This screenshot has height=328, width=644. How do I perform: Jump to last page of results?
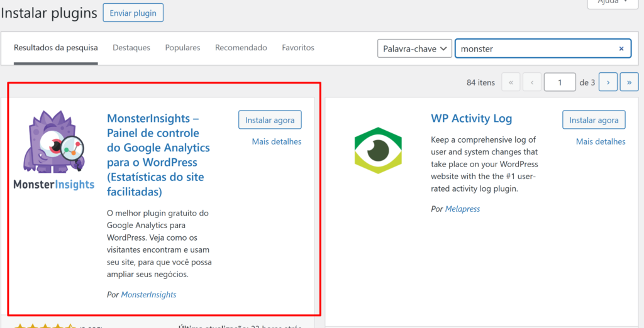(x=629, y=82)
